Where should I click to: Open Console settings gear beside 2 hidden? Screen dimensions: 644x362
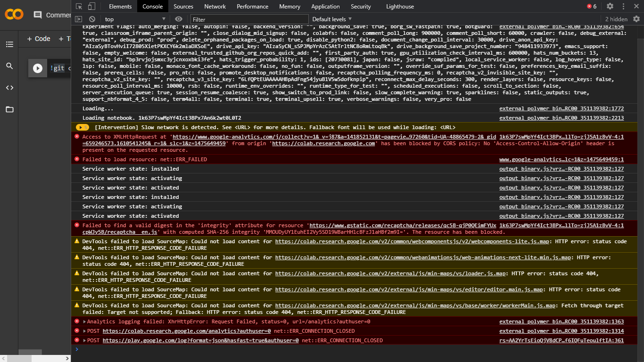(636, 19)
